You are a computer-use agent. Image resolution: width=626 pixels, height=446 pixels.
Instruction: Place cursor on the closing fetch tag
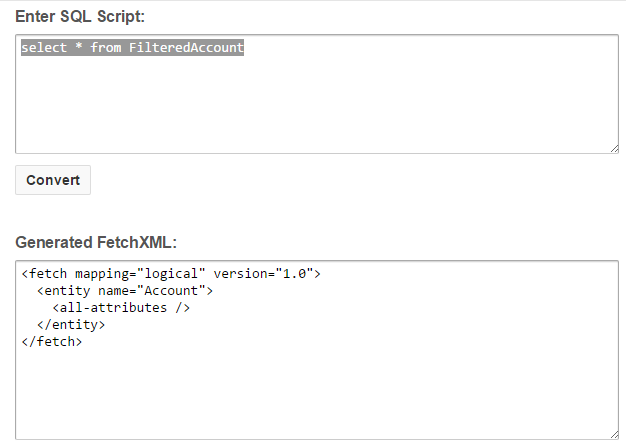tap(52, 341)
